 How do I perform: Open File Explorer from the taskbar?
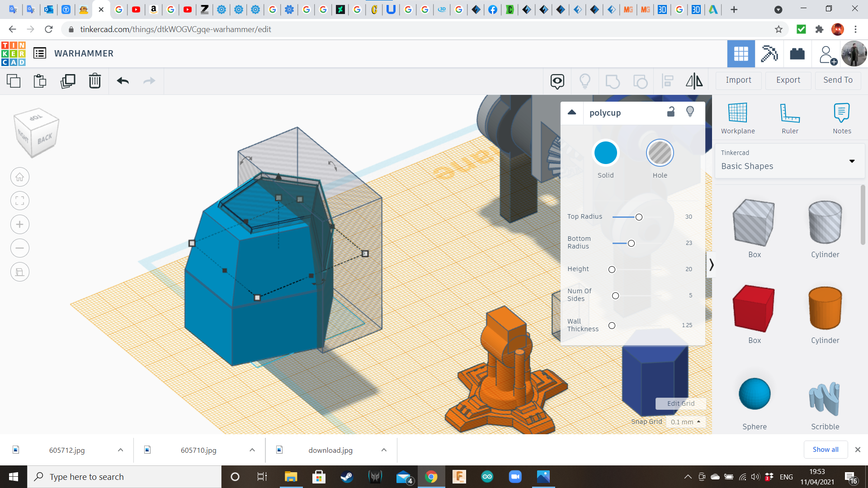click(x=290, y=477)
